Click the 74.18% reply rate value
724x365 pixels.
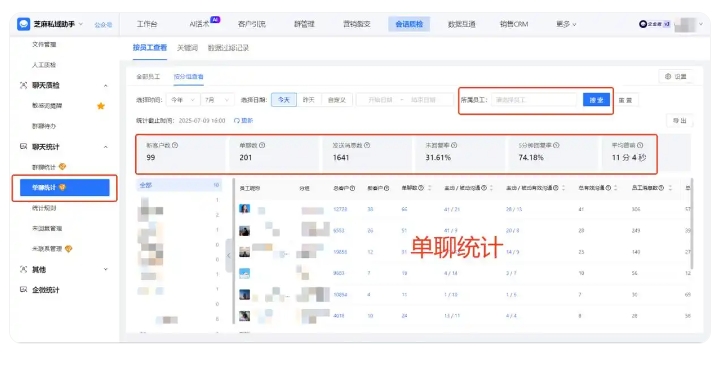(x=531, y=158)
